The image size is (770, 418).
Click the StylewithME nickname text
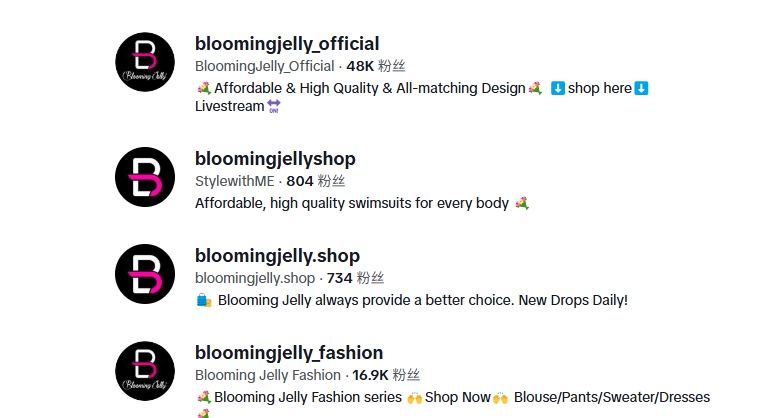tap(235, 181)
